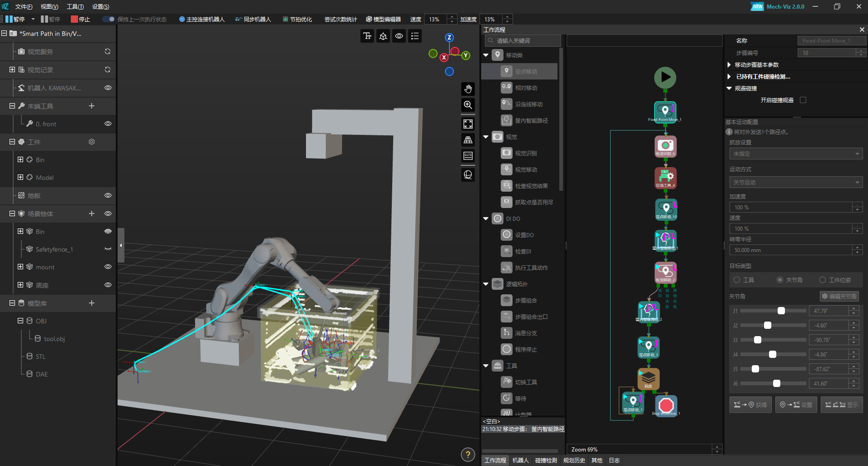The height and width of the screenshot is (466, 868).
Task: Expand the Model workpiece tree node
Action: pyautogui.click(x=20, y=177)
